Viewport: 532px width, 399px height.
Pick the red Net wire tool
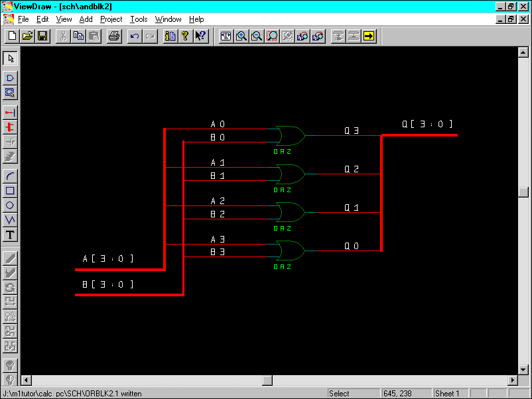[x=10, y=113]
